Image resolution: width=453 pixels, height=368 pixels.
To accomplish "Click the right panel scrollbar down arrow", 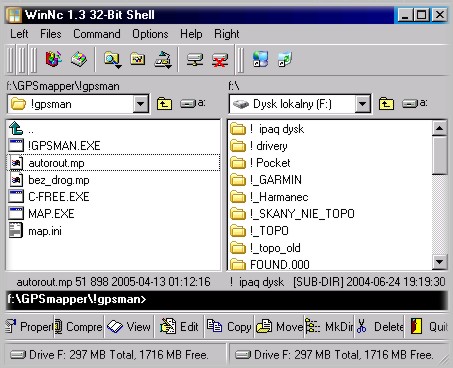I will (x=439, y=262).
